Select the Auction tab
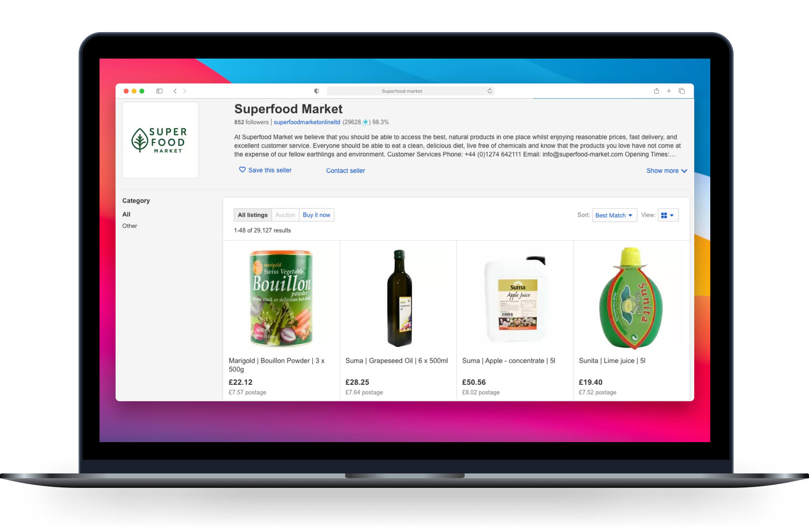Viewport: 809px width, 532px height. (x=284, y=215)
